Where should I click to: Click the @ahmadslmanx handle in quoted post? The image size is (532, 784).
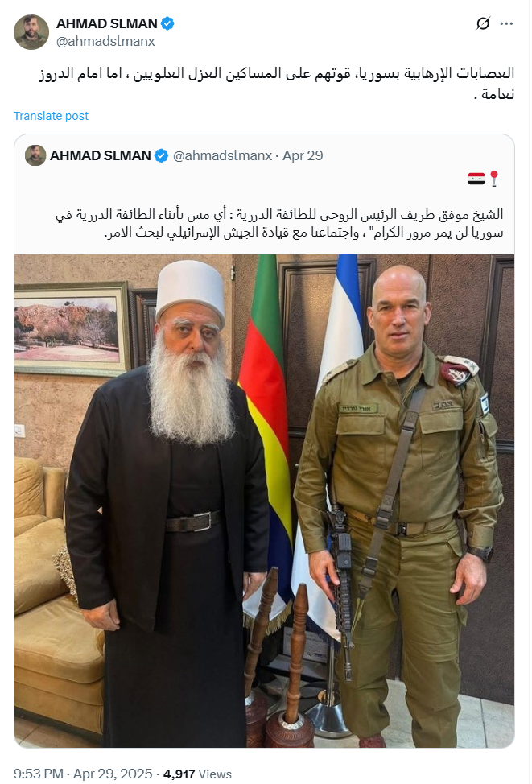pos(222,155)
